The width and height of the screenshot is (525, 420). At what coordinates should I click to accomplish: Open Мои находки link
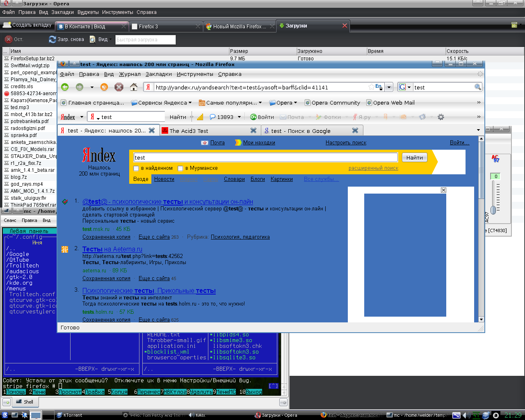pyautogui.click(x=259, y=143)
